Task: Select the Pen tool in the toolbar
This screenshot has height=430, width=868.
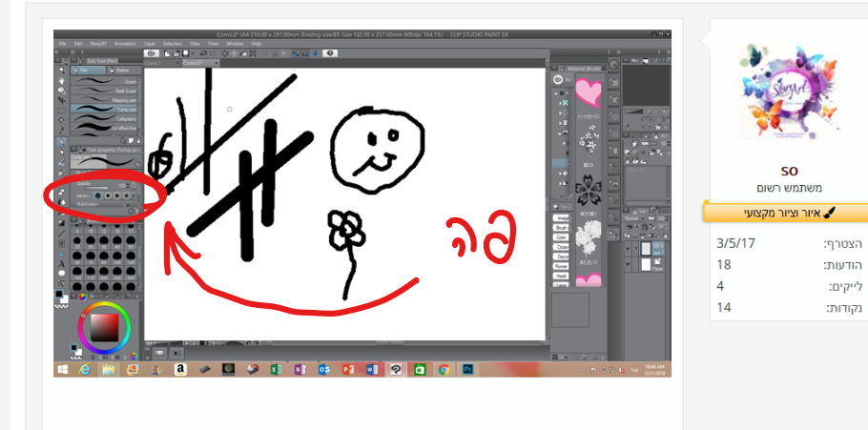Action: pos(61,142)
